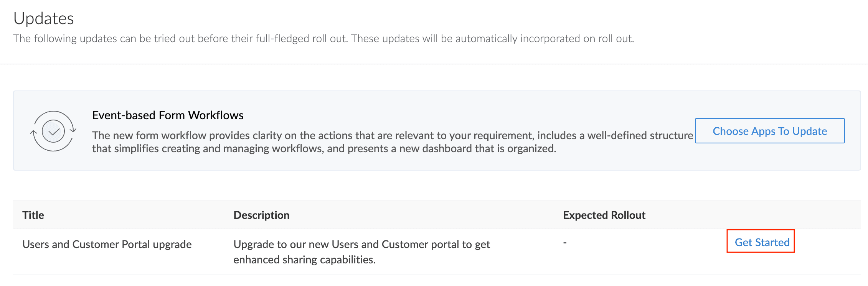The image size is (868, 286).
Task: Click 'enhanced sharing capabilities' text line
Action: 304,260
